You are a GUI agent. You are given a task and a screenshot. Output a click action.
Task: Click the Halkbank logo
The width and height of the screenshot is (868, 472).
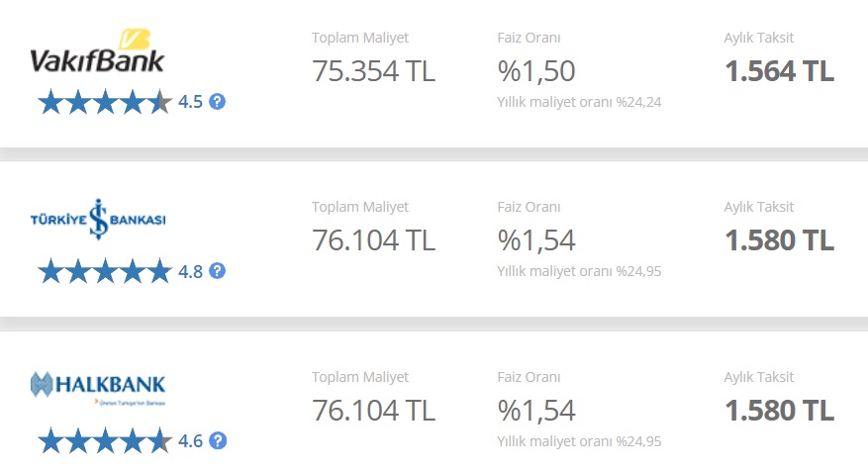click(x=98, y=388)
